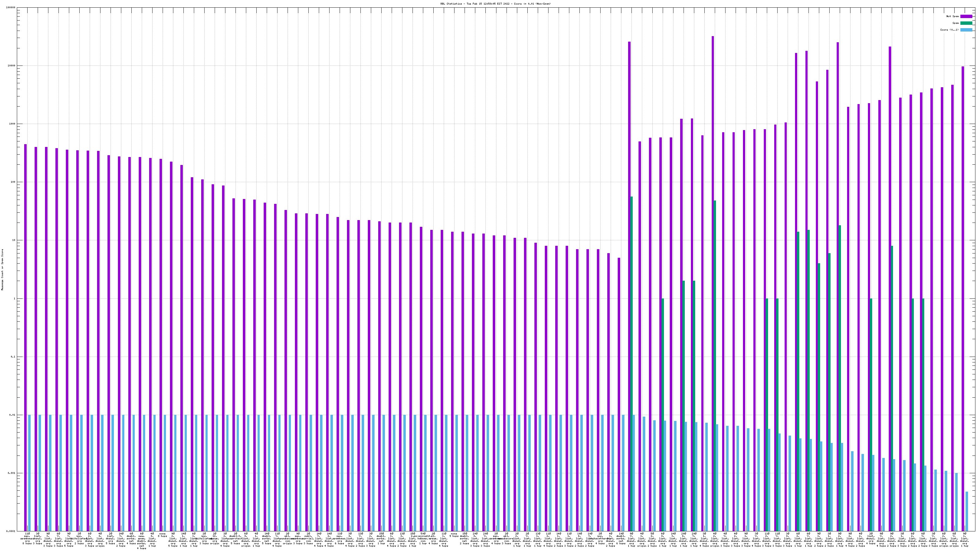This screenshot has height=551, width=980.
Task: Click the shortest blue bar at far right
Action: (967, 512)
